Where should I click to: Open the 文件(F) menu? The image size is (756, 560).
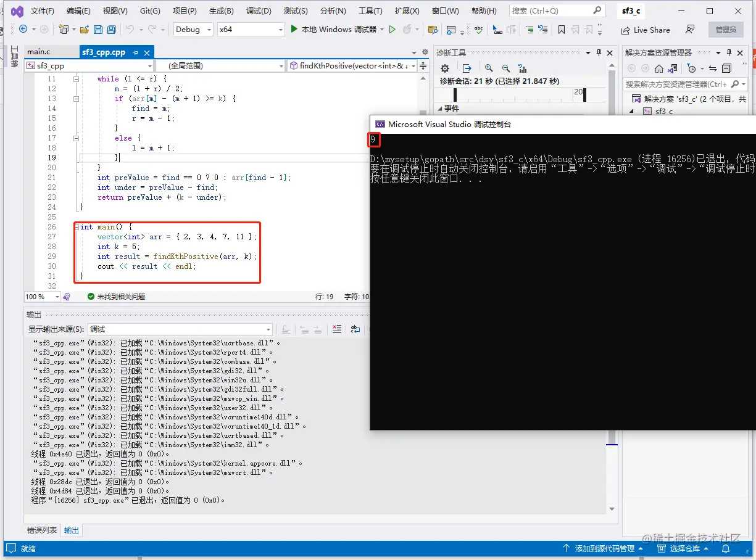tap(43, 11)
